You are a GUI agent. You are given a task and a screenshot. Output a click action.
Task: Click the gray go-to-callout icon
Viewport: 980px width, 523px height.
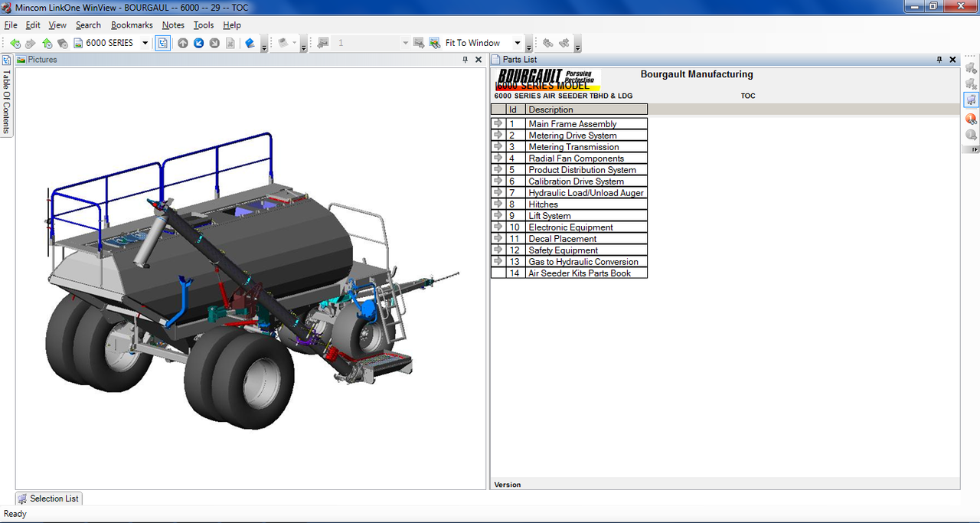pos(972,135)
